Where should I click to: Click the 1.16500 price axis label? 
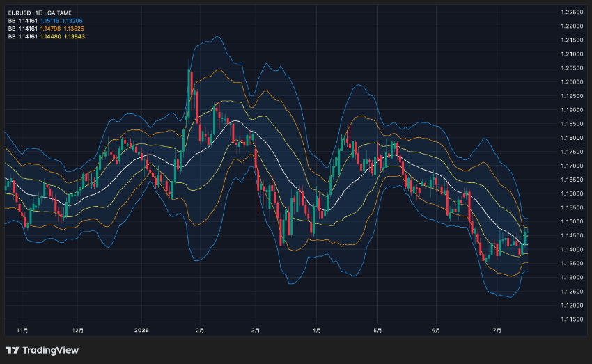click(572, 180)
